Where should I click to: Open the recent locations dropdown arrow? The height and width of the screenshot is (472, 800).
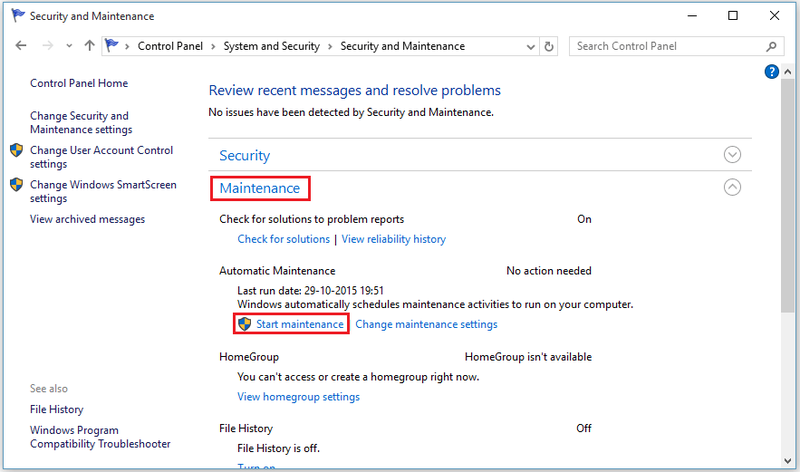69,46
